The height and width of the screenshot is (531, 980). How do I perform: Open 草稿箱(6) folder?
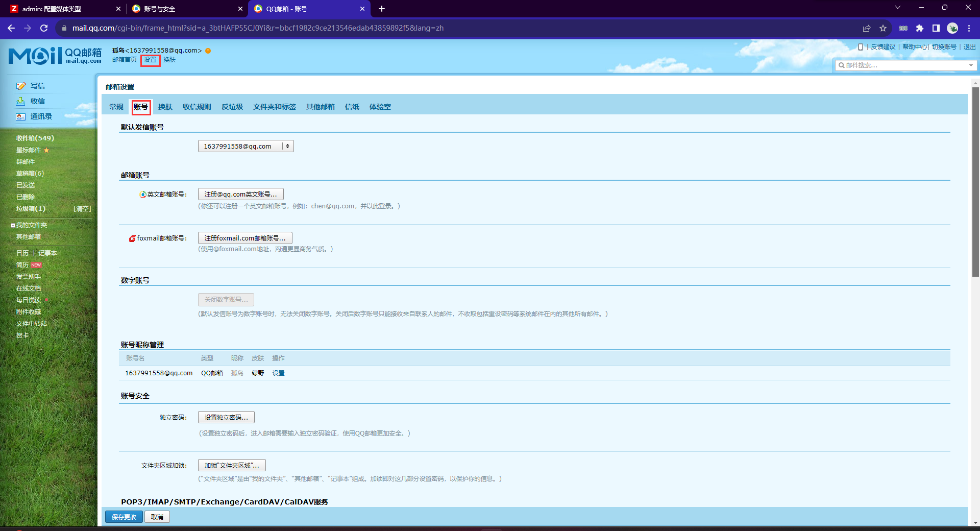30,174
